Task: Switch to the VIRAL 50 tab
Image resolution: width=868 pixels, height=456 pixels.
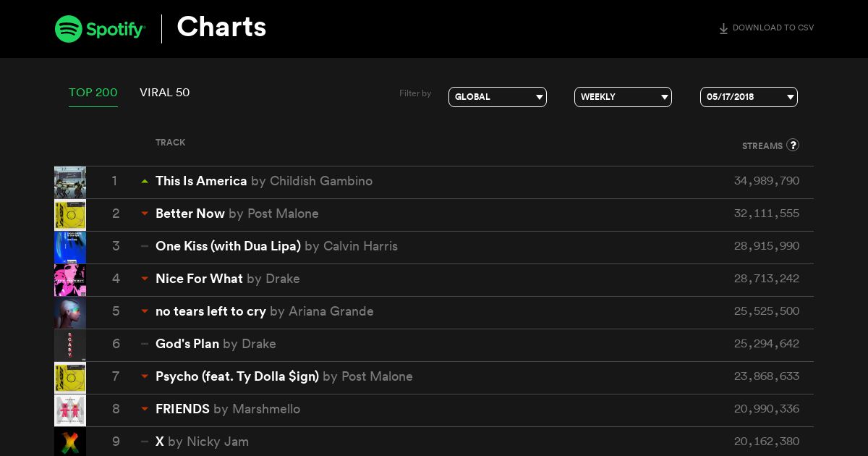Action: (165, 93)
